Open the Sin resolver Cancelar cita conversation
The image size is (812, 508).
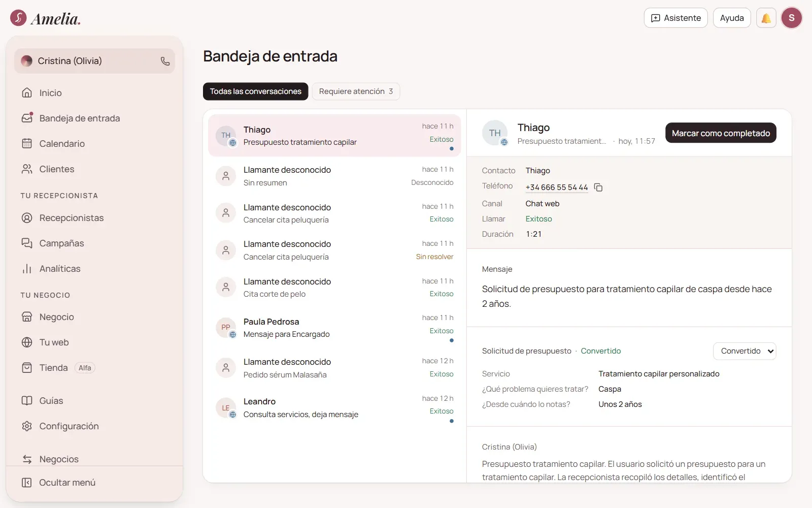[x=334, y=250]
